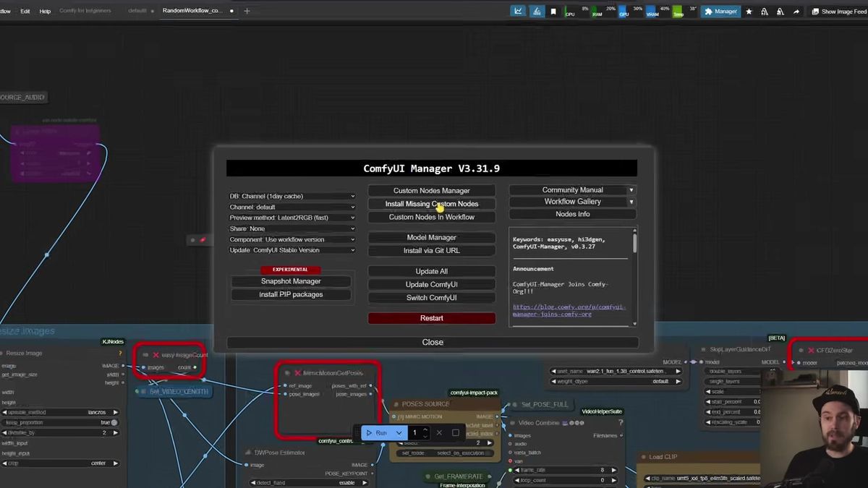The image size is (868, 488).
Task: Switch to the default workflow tab
Action: [x=137, y=12]
